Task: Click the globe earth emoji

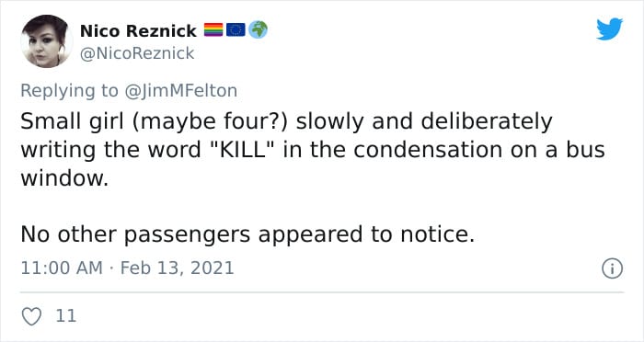Action: coord(258,29)
